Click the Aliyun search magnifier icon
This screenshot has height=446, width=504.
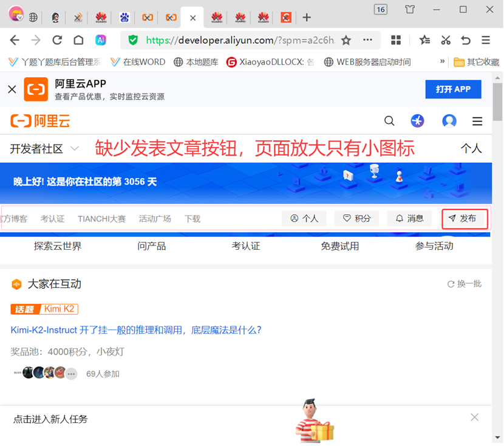[389, 121]
